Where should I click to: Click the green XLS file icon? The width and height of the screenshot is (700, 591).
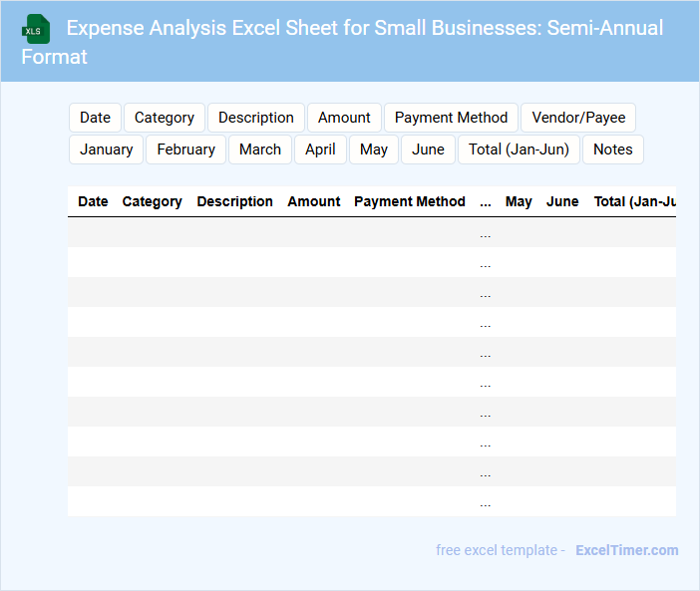point(36,29)
